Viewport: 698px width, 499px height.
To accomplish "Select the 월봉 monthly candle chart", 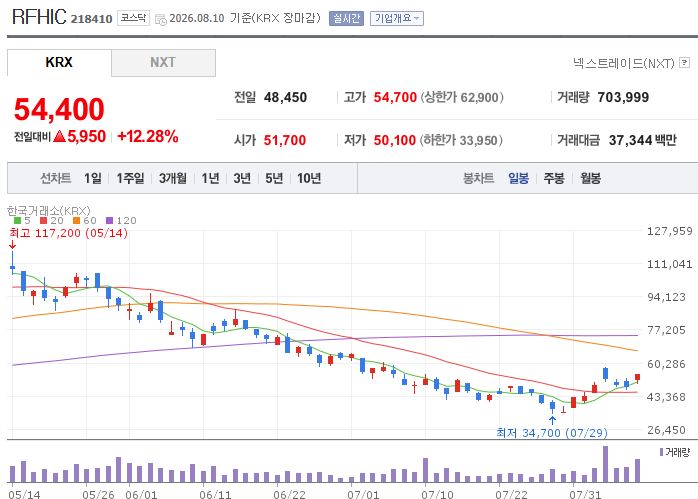I will (591, 179).
